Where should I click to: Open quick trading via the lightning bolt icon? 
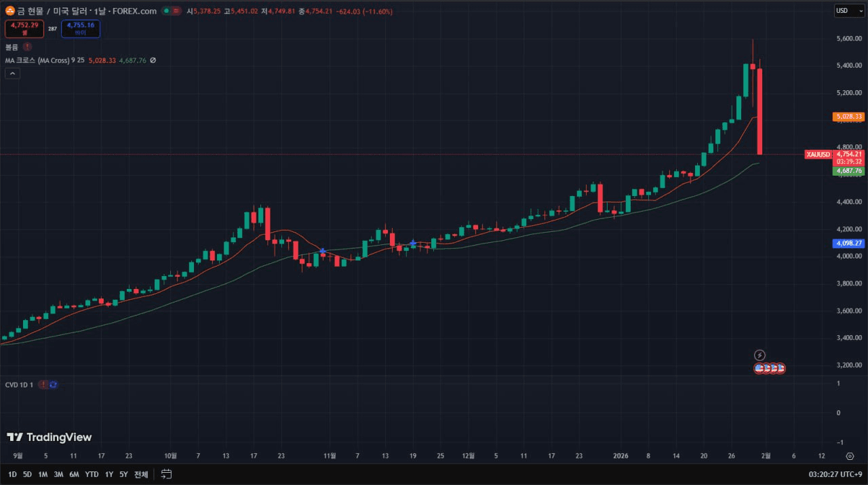[759, 354]
